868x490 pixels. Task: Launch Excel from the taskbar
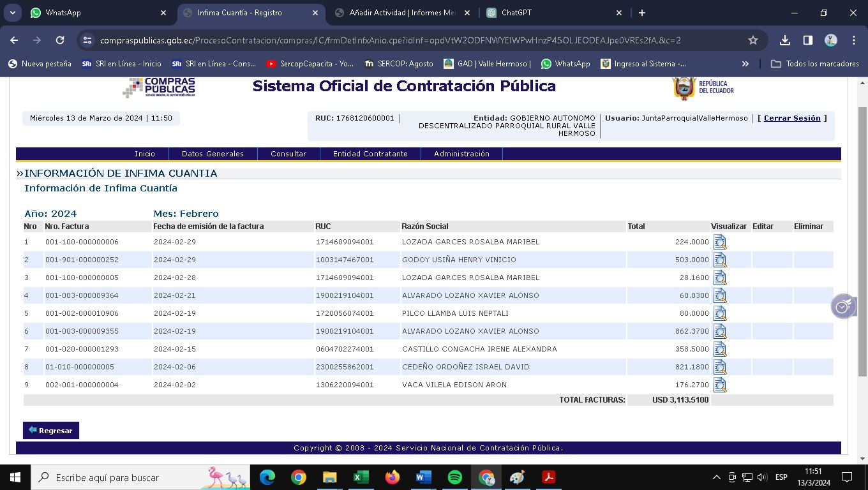pyautogui.click(x=361, y=477)
